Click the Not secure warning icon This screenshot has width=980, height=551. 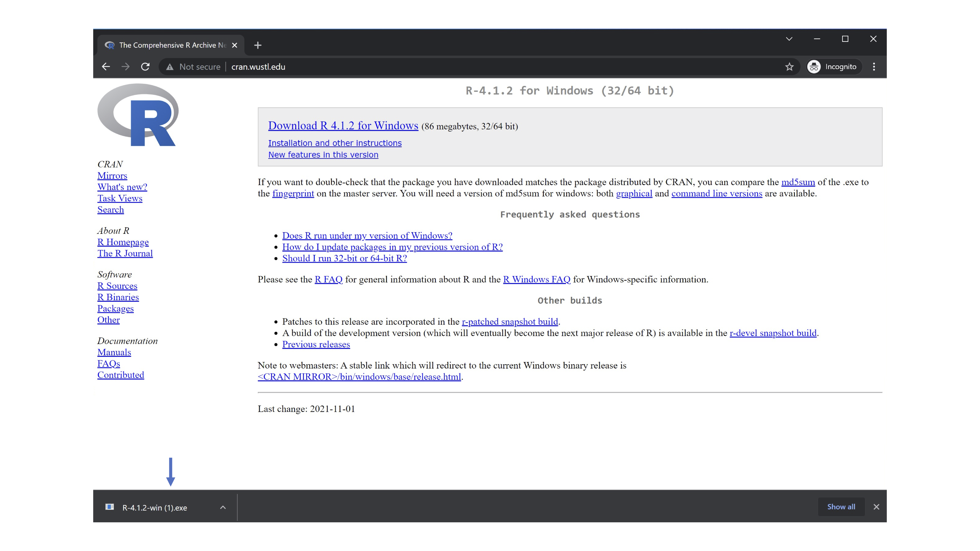[x=170, y=67]
